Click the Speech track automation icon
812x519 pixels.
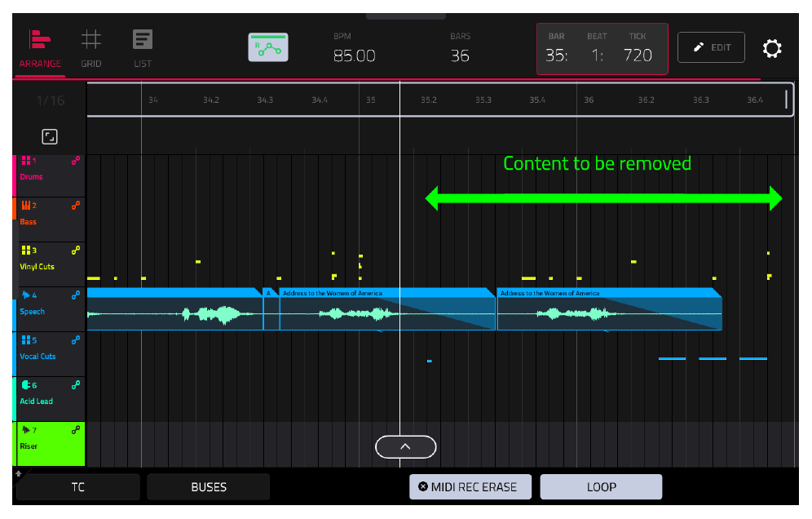click(76, 295)
